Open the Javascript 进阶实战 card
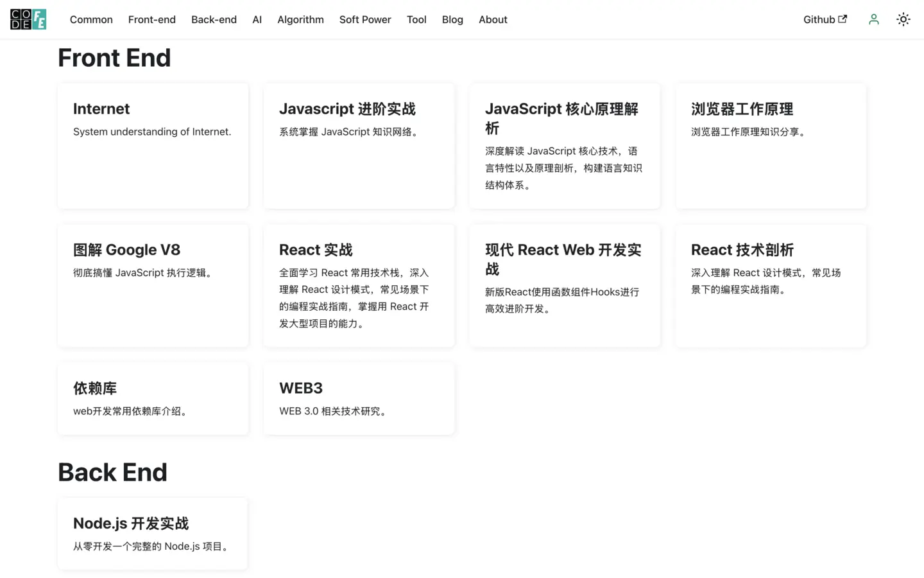Viewport: 924px width, 578px height. click(x=359, y=146)
